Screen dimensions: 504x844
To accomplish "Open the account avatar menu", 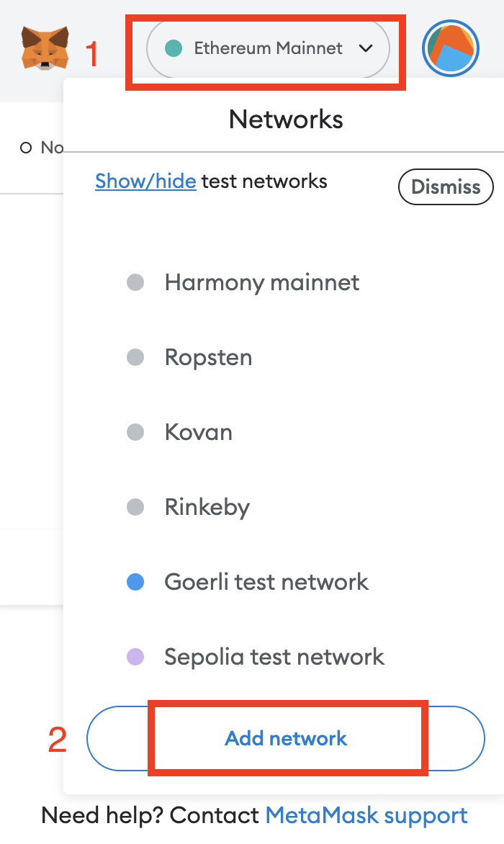I will tap(451, 48).
